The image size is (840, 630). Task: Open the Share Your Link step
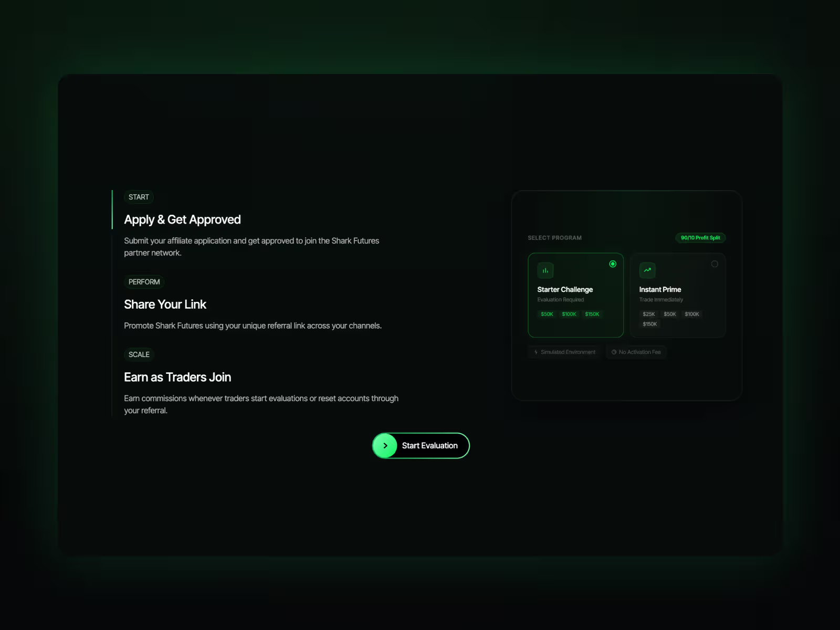[x=165, y=304]
